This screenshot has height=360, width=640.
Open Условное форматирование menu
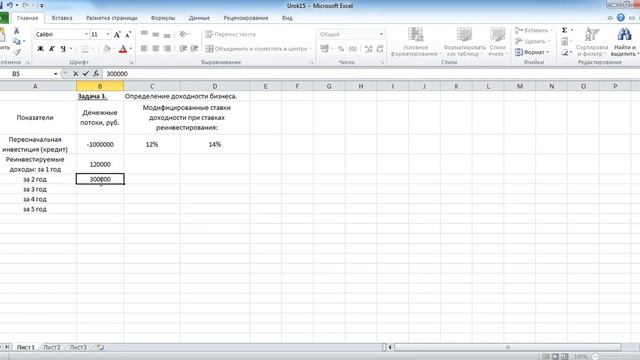click(x=416, y=42)
